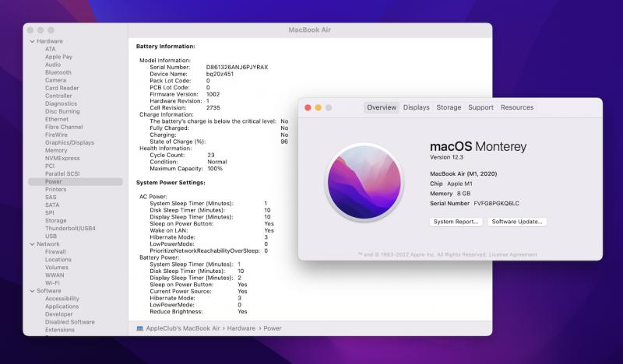Screen dimensions: 623x364
Task: Click the Condition value Normal
Action: (x=217, y=162)
